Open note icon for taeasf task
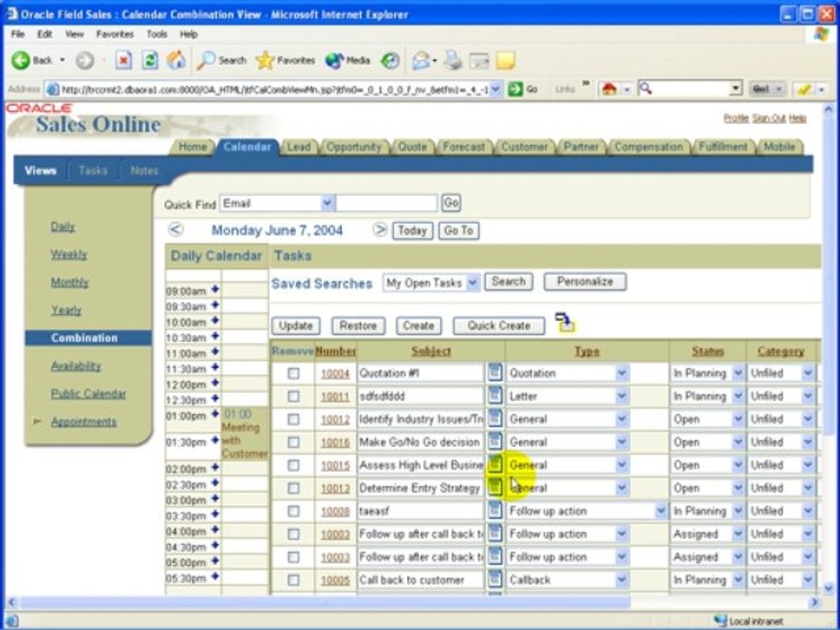This screenshot has width=840, height=630. point(495,510)
